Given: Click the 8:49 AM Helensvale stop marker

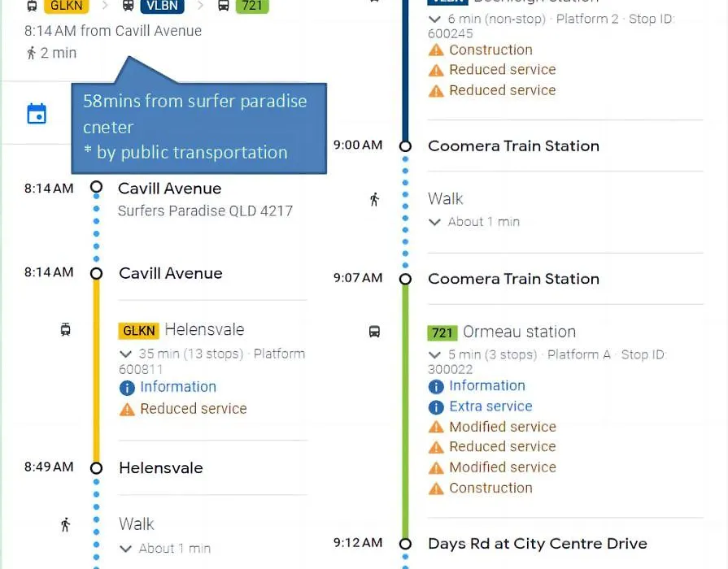Looking at the screenshot, I should click(x=96, y=468).
